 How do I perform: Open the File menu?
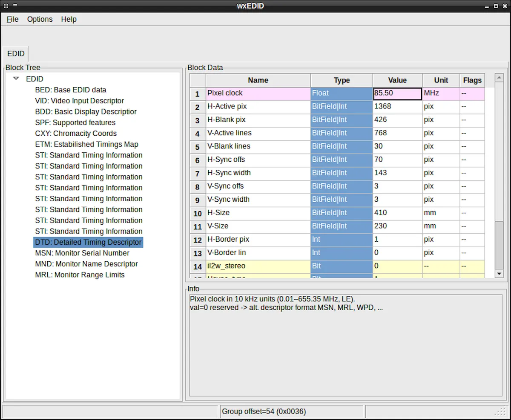coord(12,19)
